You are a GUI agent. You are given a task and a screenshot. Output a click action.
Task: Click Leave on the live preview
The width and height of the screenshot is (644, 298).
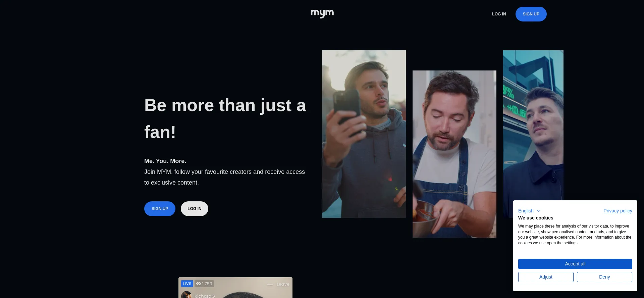(283, 284)
